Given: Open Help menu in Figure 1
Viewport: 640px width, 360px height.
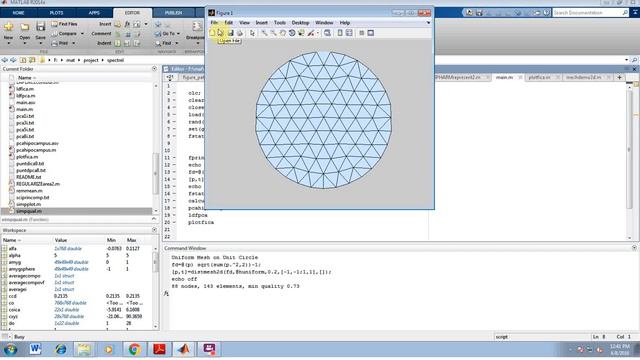Looking at the screenshot, I should pyautogui.click(x=344, y=23).
